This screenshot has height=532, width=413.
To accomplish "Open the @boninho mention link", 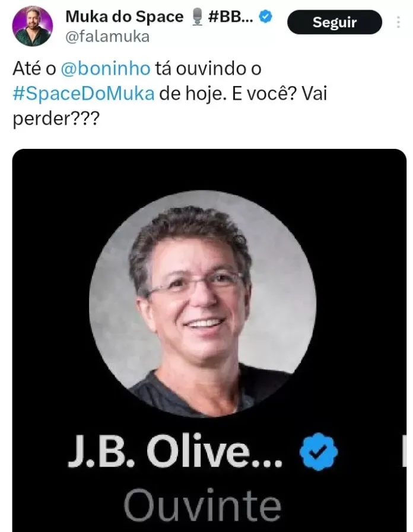I will 106,69.
